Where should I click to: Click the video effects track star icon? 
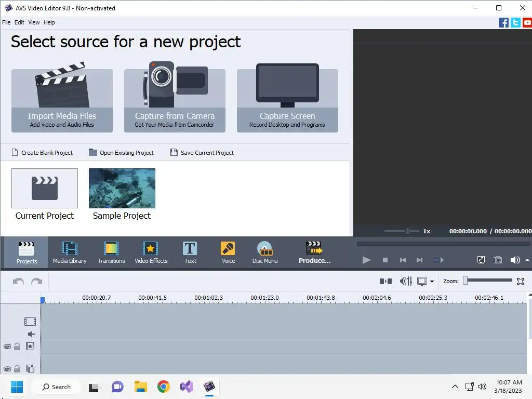pyautogui.click(x=30, y=347)
